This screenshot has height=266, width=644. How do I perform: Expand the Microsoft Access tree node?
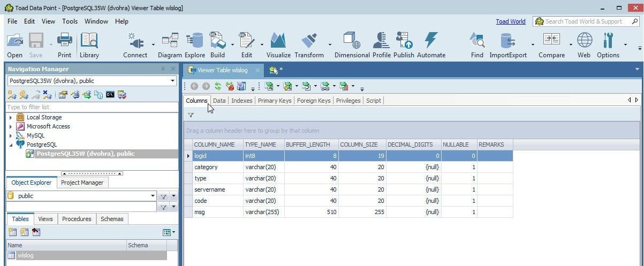pyautogui.click(x=11, y=126)
